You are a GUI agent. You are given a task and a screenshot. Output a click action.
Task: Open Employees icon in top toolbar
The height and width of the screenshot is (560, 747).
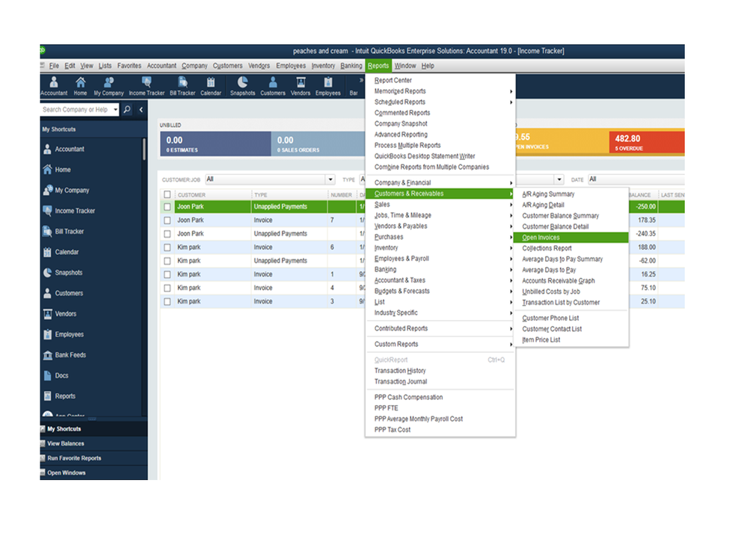click(328, 86)
